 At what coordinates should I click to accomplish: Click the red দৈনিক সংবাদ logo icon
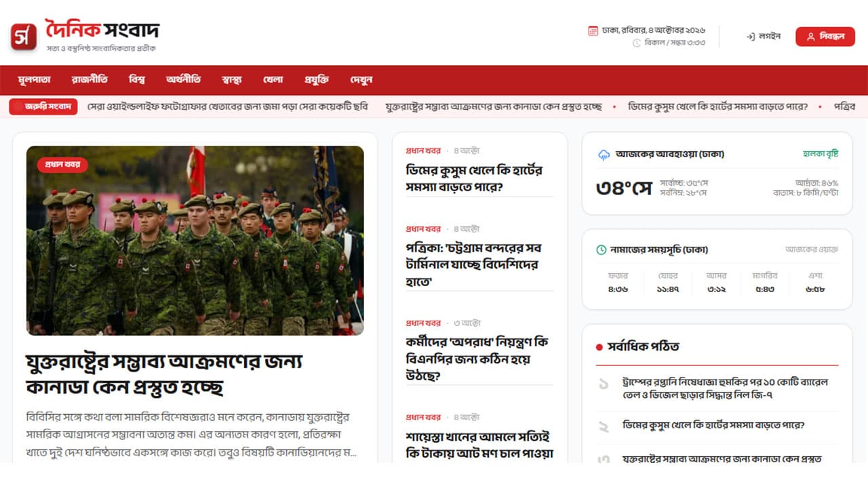[x=24, y=37]
